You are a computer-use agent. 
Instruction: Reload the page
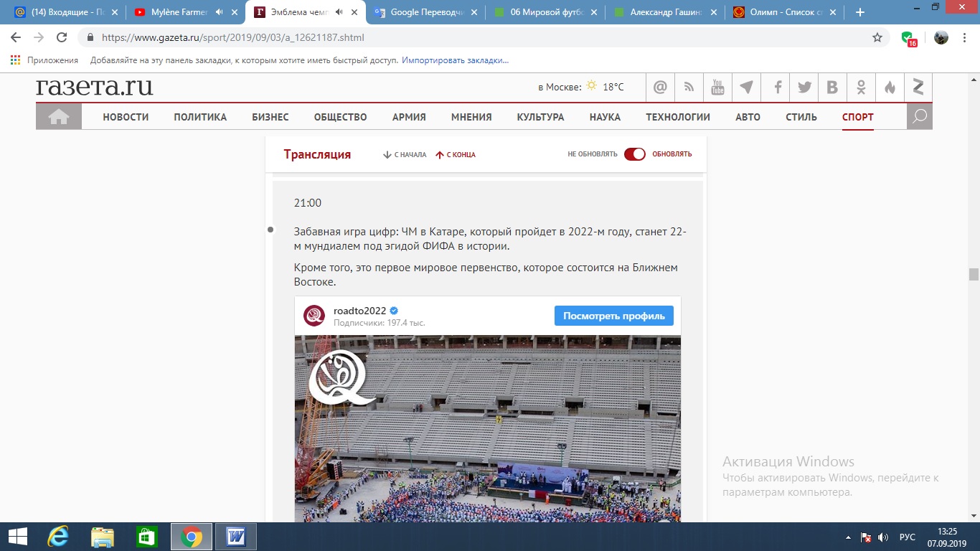click(x=62, y=37)
